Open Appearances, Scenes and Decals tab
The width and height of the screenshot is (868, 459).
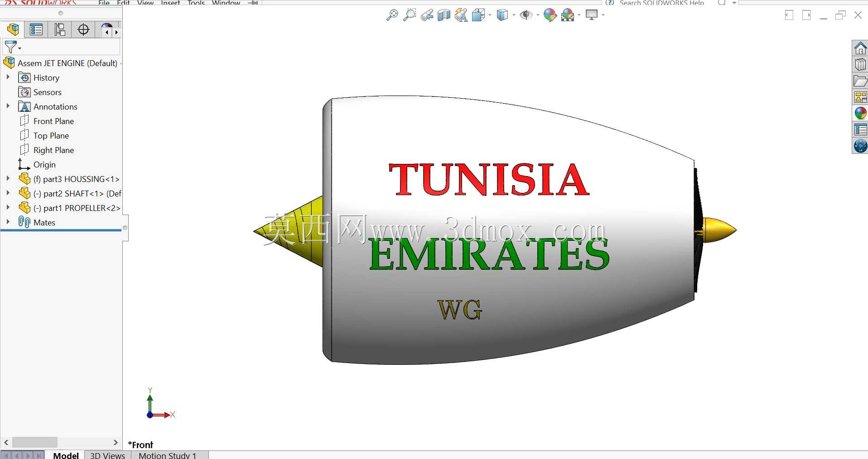[x=860, y=113]
